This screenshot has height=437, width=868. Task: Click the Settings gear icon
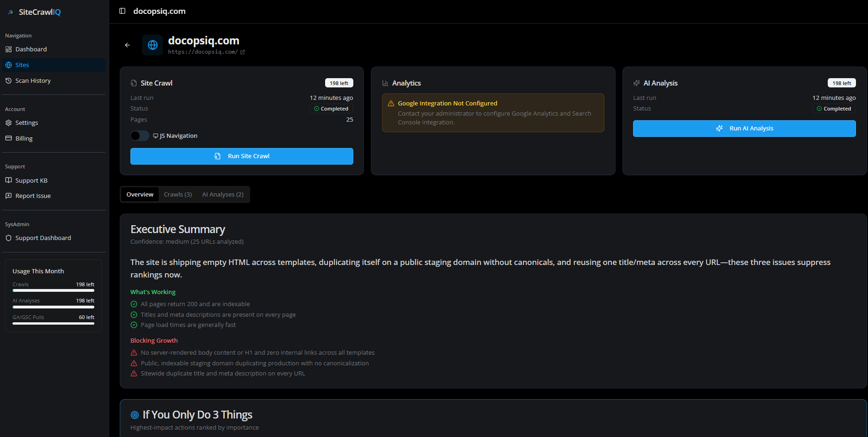pyautogui.click(x=8, y=123)
